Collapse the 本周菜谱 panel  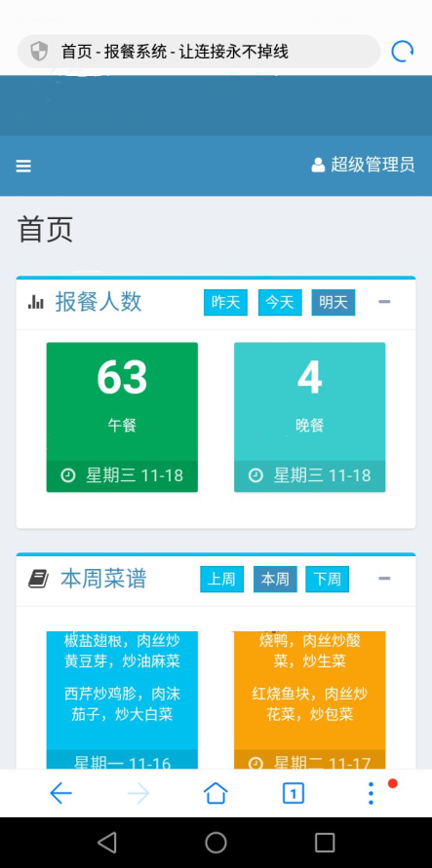click(x=384, y=579)
